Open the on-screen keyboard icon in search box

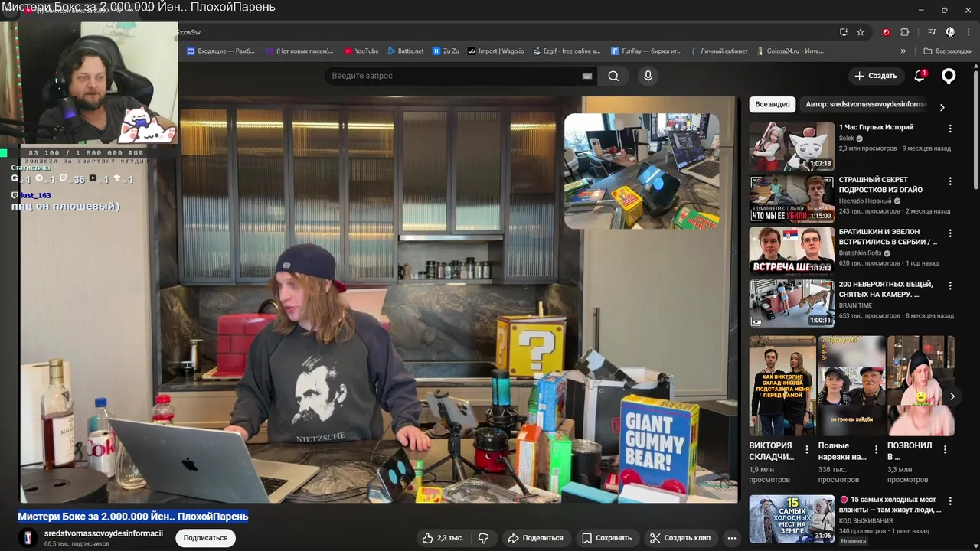coord(587,76)
